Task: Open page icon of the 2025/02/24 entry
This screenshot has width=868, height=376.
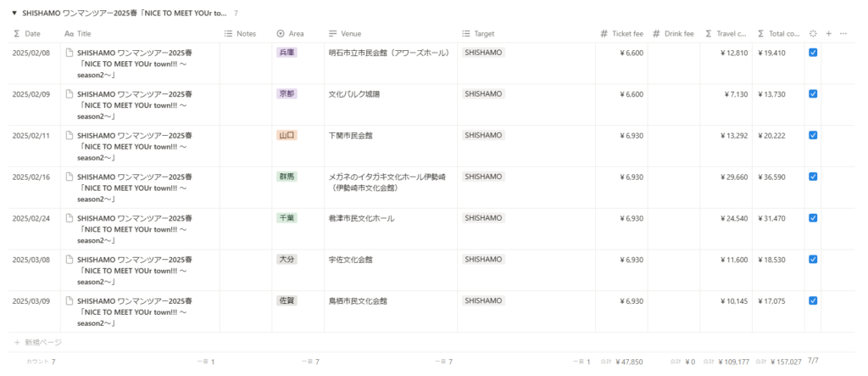Action: pos(70,218)
